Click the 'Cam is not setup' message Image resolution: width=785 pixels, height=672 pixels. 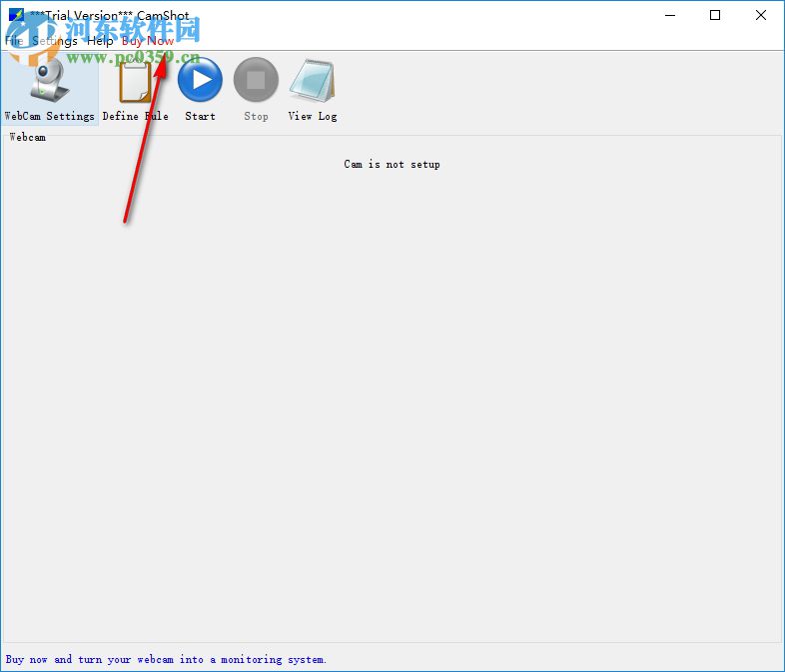tap(392, 164)
